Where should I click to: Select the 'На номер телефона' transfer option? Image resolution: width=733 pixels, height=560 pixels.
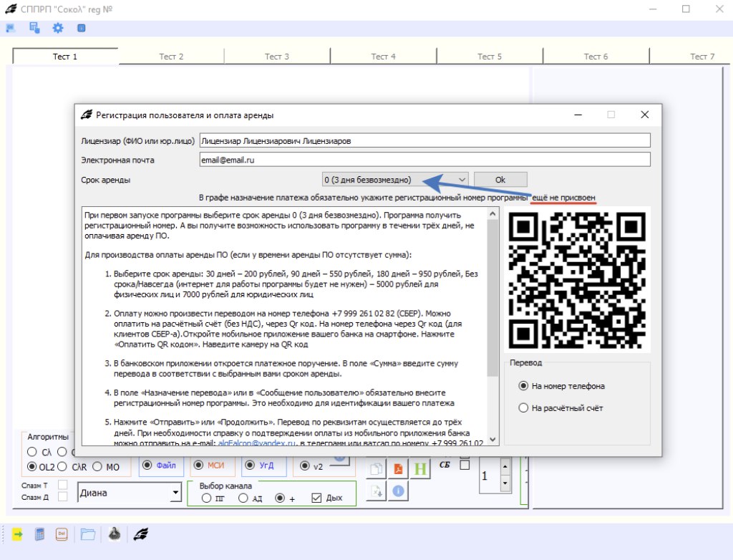[523, 386]
